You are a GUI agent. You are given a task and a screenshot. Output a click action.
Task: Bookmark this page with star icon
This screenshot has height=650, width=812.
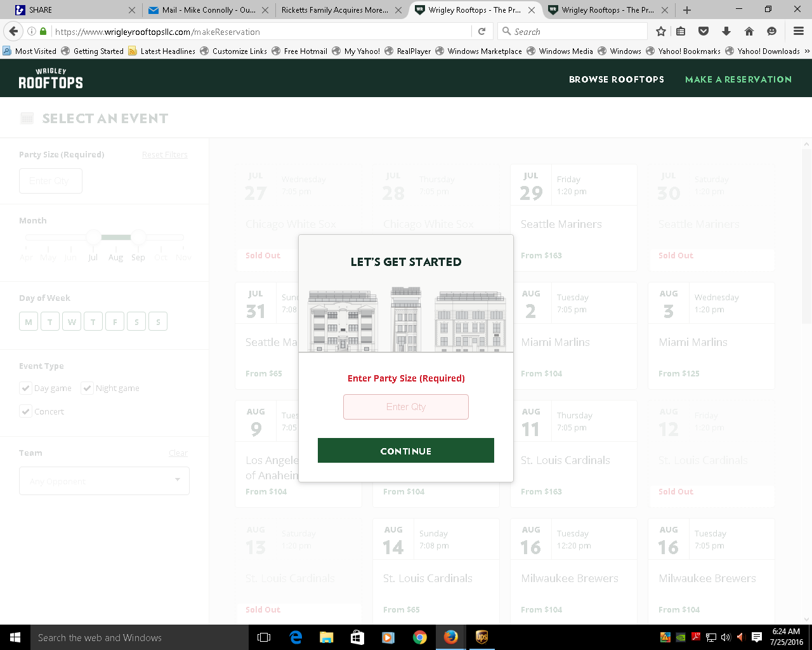point(661,31)
